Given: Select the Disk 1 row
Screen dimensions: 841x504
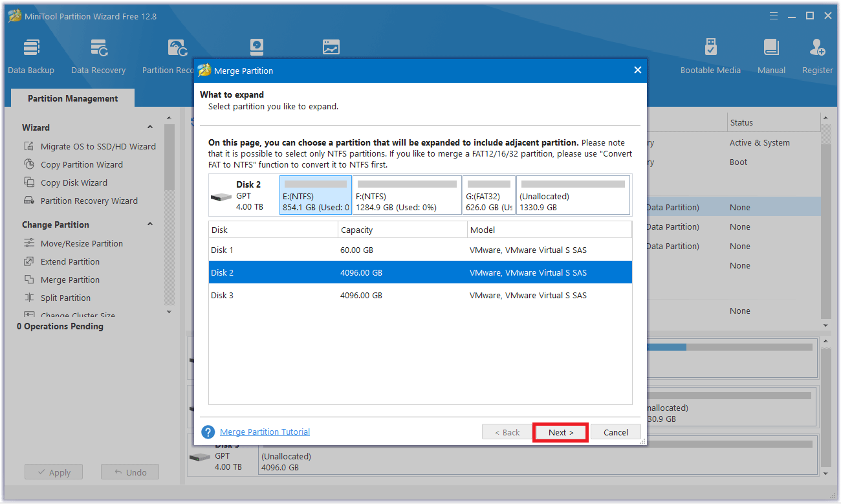Looking at the screenshot, I should [x=420, y=250].
